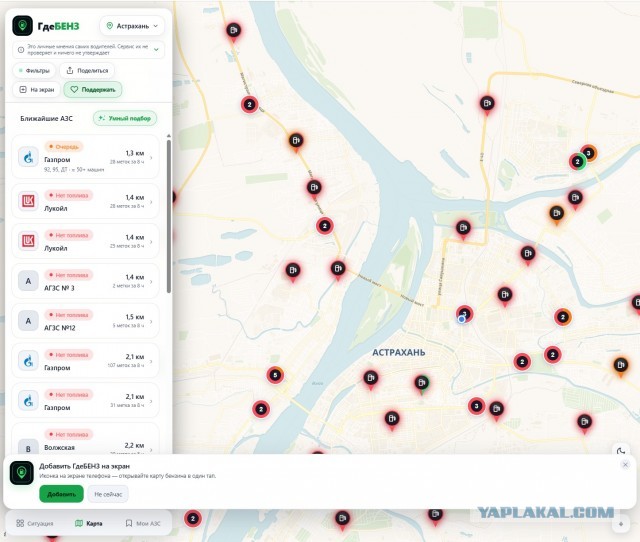The image size is (640, 542).
Task: Click the 5 cluster marker
Action: (275, 375)
